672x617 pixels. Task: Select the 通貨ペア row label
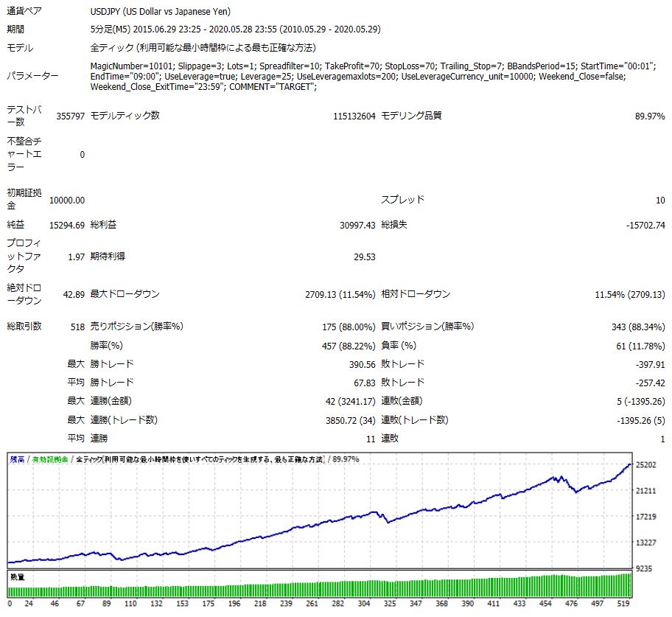pyautogui.click(x=24, y=11)
